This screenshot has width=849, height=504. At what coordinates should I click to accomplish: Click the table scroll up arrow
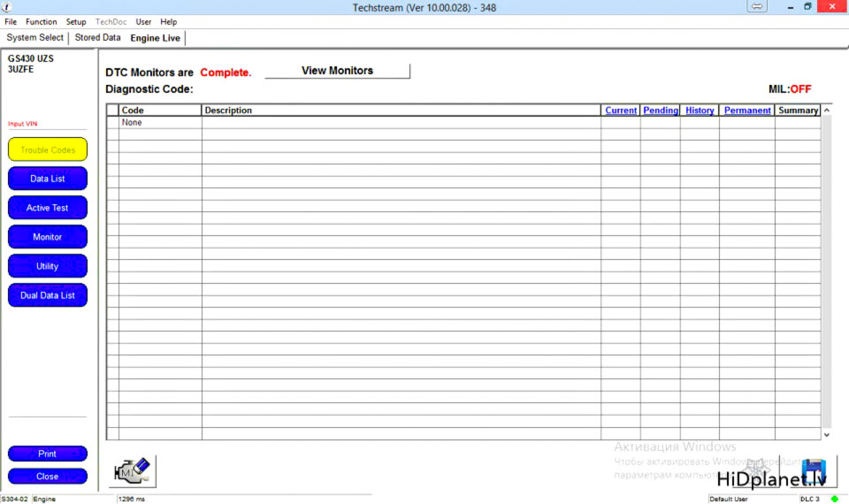click(x=827, y=111)
